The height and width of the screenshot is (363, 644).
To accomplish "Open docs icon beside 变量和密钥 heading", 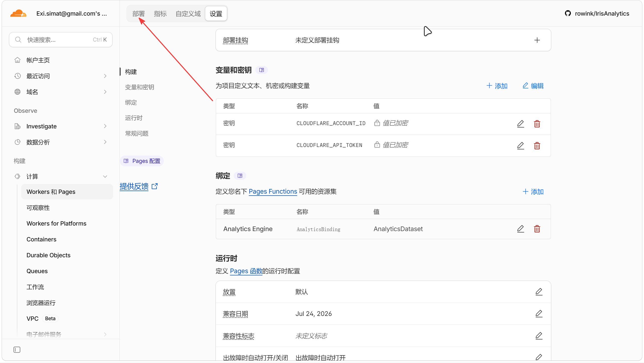I will click(x=262, y=70).
